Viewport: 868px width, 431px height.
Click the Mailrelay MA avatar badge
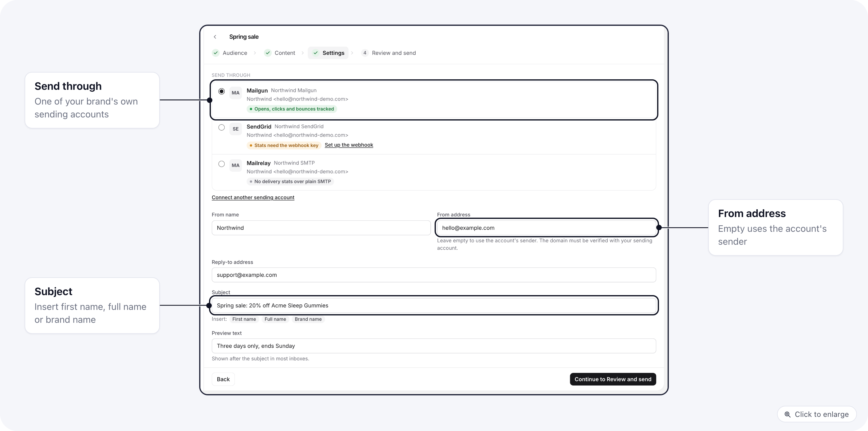point(235,165)
